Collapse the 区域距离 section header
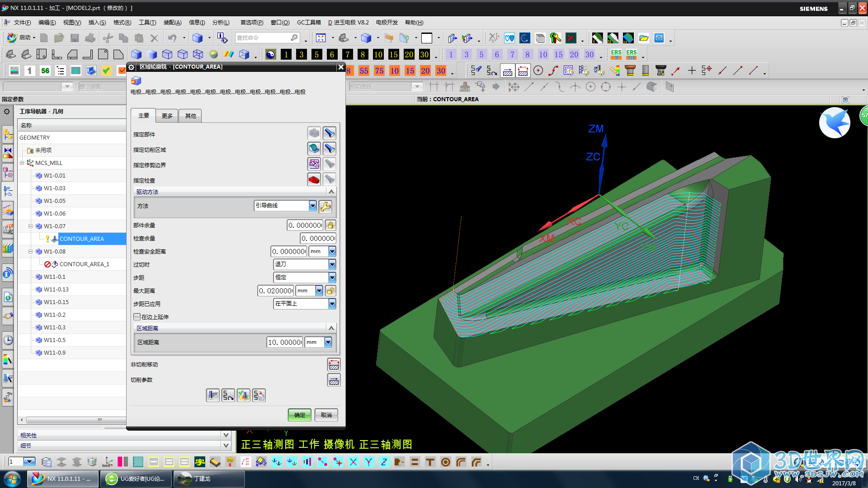Viewport: 868px width, 488px height. pyautogui.click(x=331, y=328)
